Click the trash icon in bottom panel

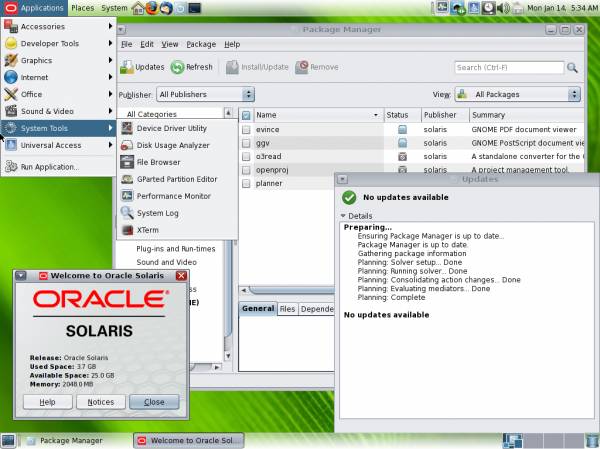[x=592, y=440]
